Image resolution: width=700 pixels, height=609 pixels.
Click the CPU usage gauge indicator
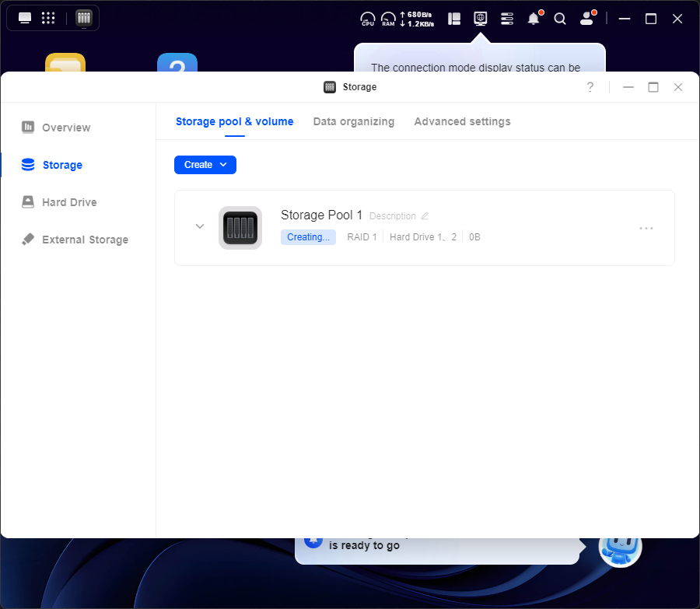(x=368, y=19)
